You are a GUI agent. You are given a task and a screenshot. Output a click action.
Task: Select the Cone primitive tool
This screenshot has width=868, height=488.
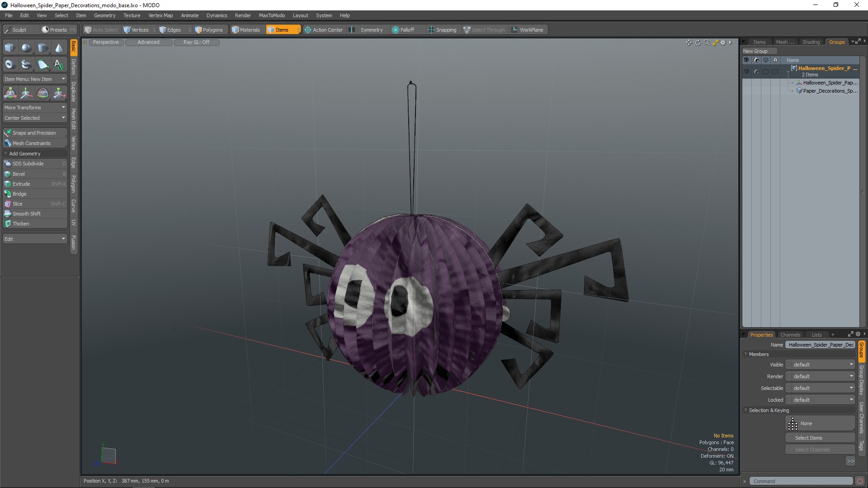(x=59, y=48)
